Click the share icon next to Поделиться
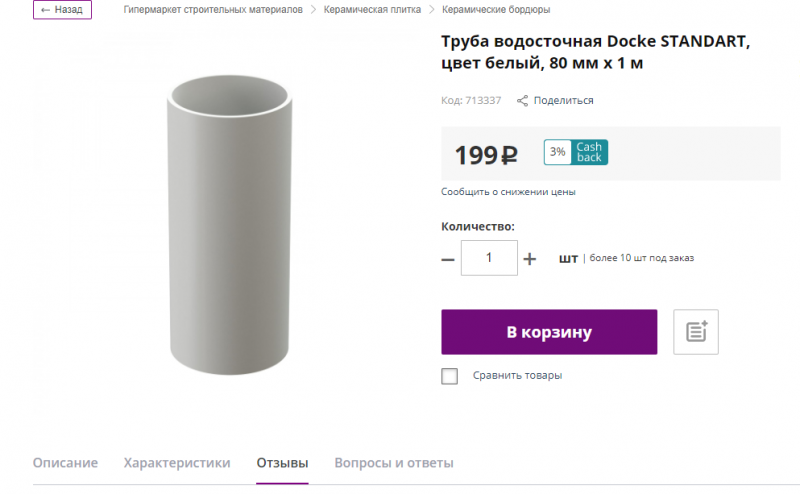The image size is (800, 494). pos(522,101)
